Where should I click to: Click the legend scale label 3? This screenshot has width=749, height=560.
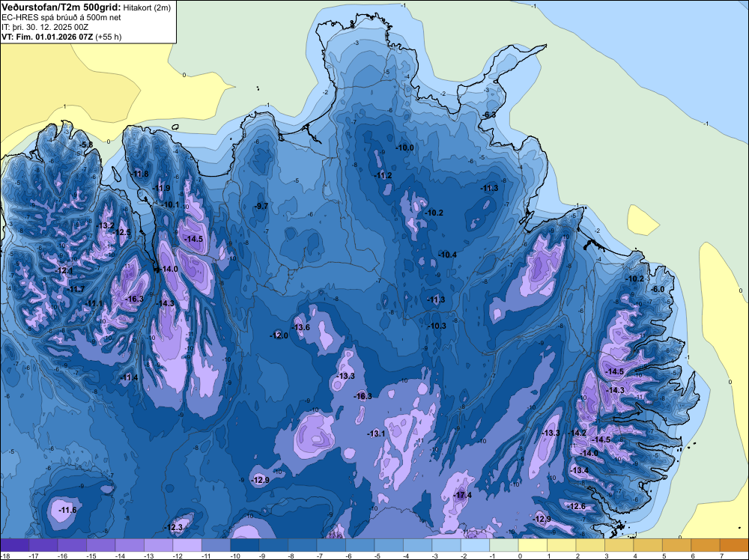tap(606, 556)
